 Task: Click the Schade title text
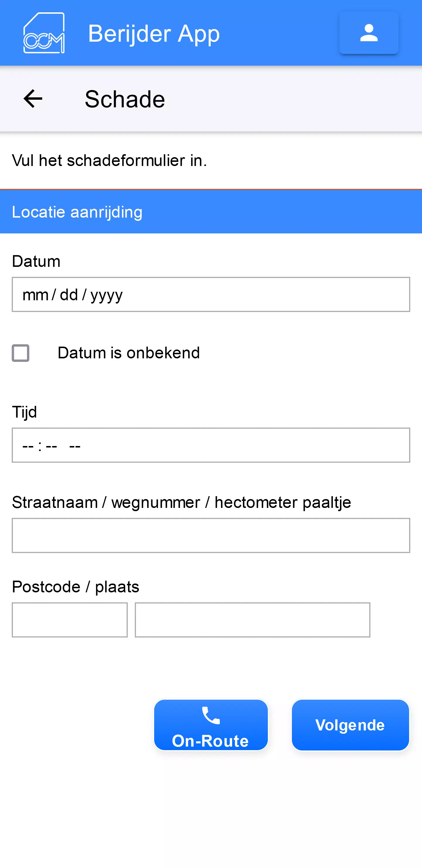click(x=125, y=99)
